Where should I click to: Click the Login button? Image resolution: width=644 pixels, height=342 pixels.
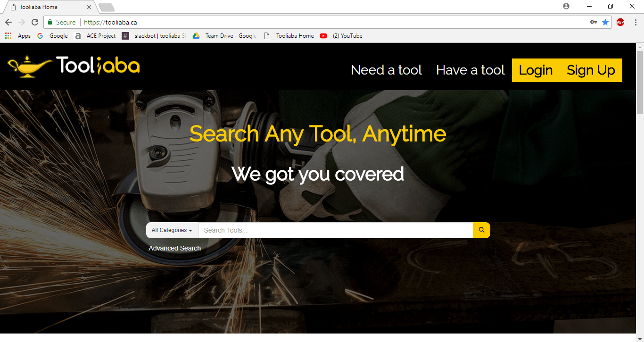[536, 70]
